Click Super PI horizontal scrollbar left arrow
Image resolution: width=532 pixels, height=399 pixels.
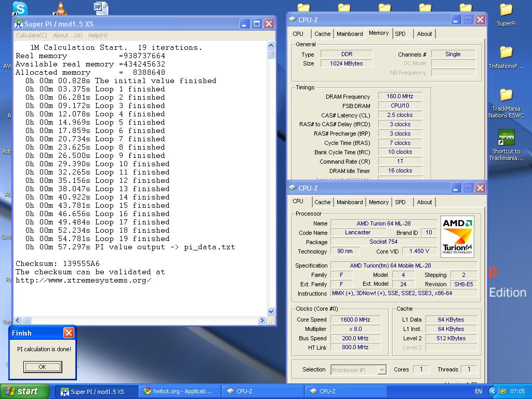[x=18, y=320]
